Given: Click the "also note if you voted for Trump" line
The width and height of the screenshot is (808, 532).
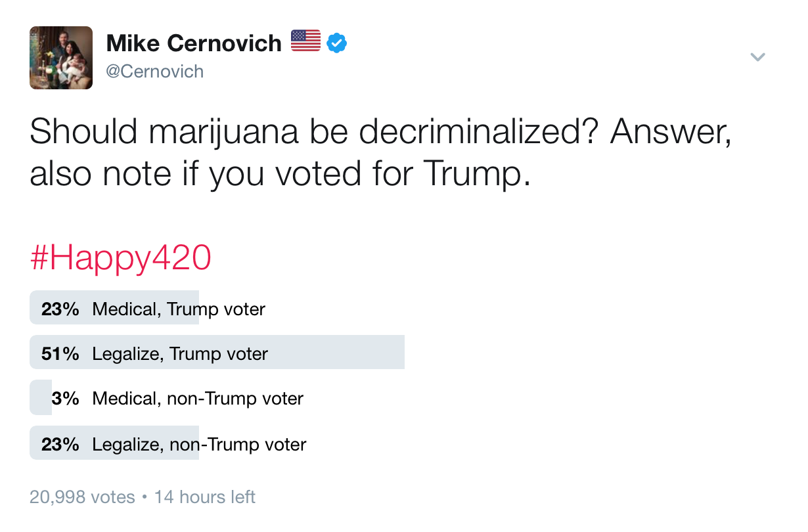Looking at the screenshot, I should pyautogui.click(x=279, y=173).
